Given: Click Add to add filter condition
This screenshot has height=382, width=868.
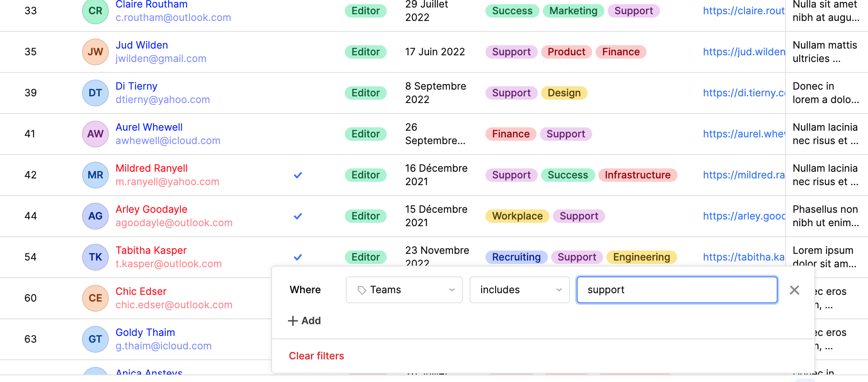Looking at the screenshot, I should pyautogui.click(x=305, y=321).
